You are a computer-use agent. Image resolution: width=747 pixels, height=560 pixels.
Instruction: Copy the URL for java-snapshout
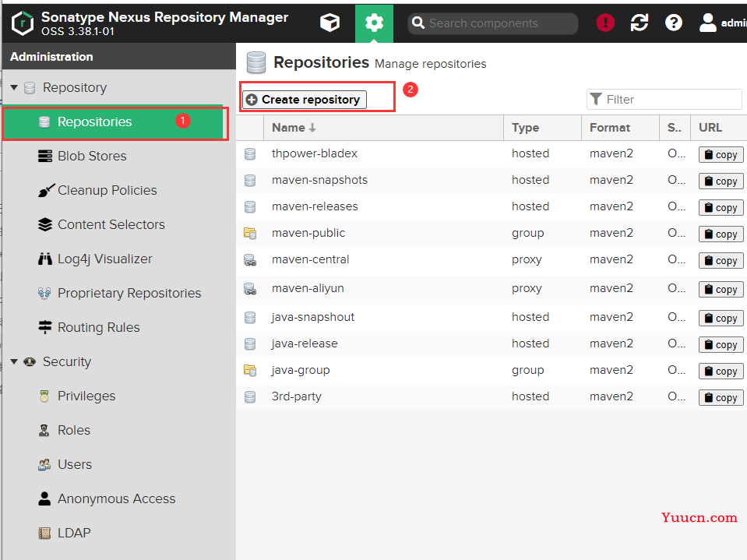tap(721, 318)
